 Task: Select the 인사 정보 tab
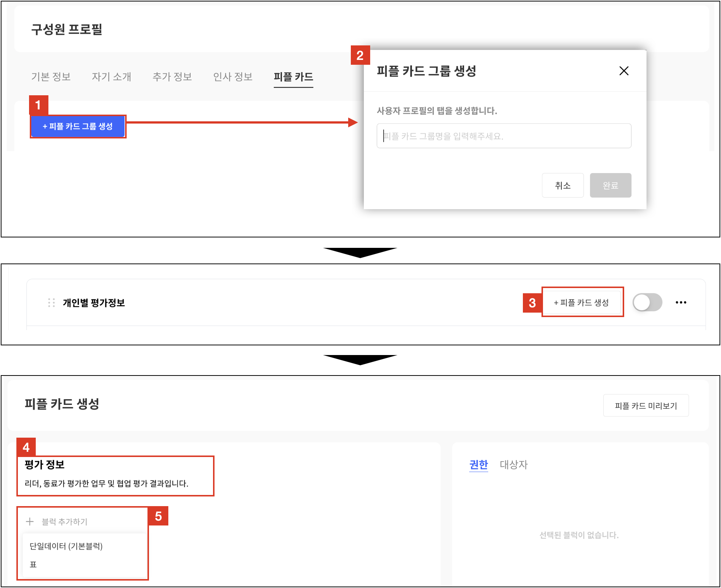[x=233, y=77]
